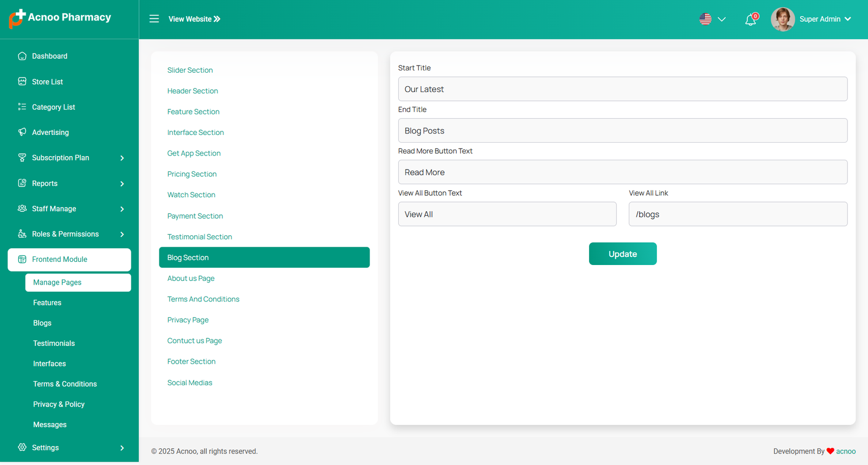Open the Blogs submenu item
The image size is (868, 465).
[x=42, y=323]
